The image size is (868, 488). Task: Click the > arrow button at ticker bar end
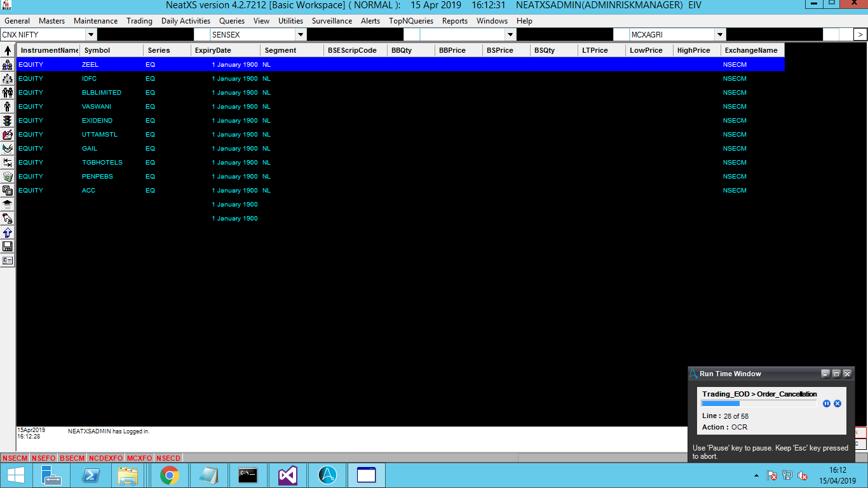pos(860,35)
